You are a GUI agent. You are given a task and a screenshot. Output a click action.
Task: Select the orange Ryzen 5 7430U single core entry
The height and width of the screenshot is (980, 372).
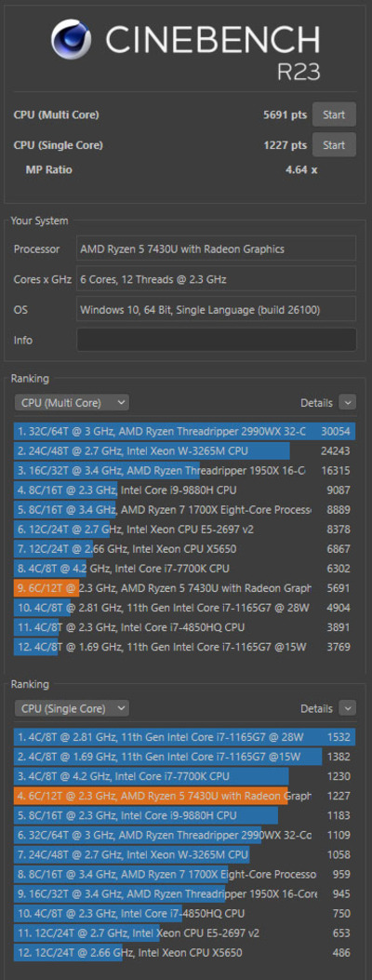(185, 796)
